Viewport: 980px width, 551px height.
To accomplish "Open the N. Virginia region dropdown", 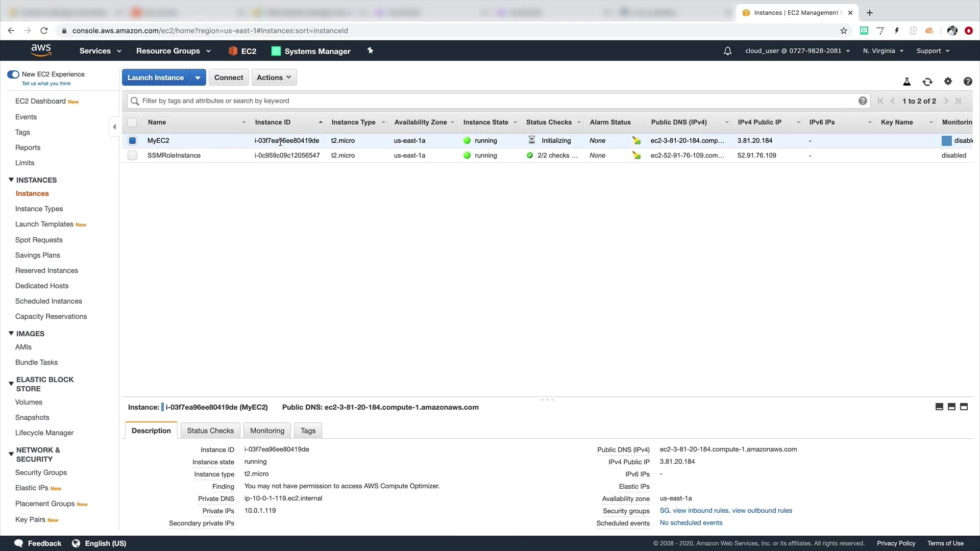I will coord(883,51).
